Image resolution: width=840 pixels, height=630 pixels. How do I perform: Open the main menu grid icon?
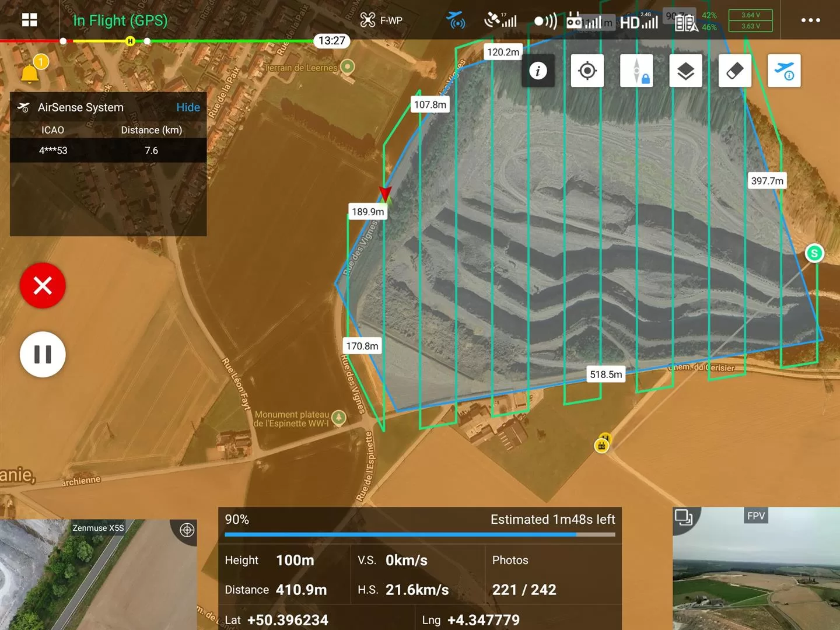pos(29,20)
